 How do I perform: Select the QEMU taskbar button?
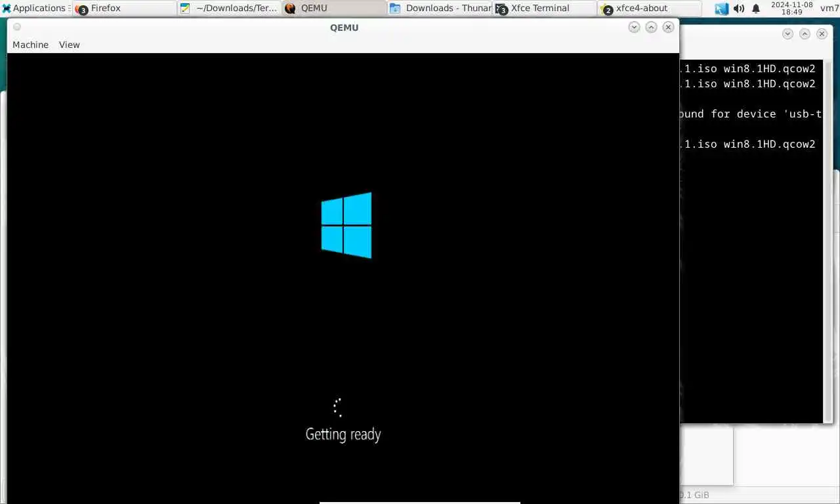point(335,8)
